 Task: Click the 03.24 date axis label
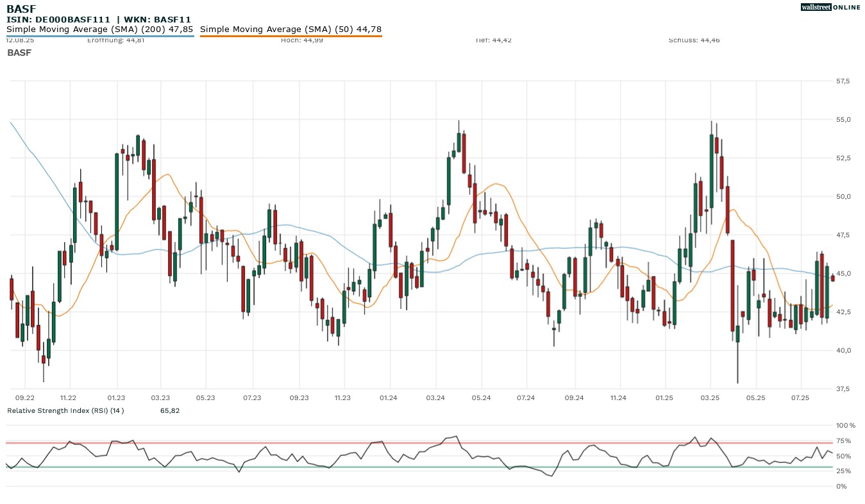pyautogui.click(x=435, y=398)
